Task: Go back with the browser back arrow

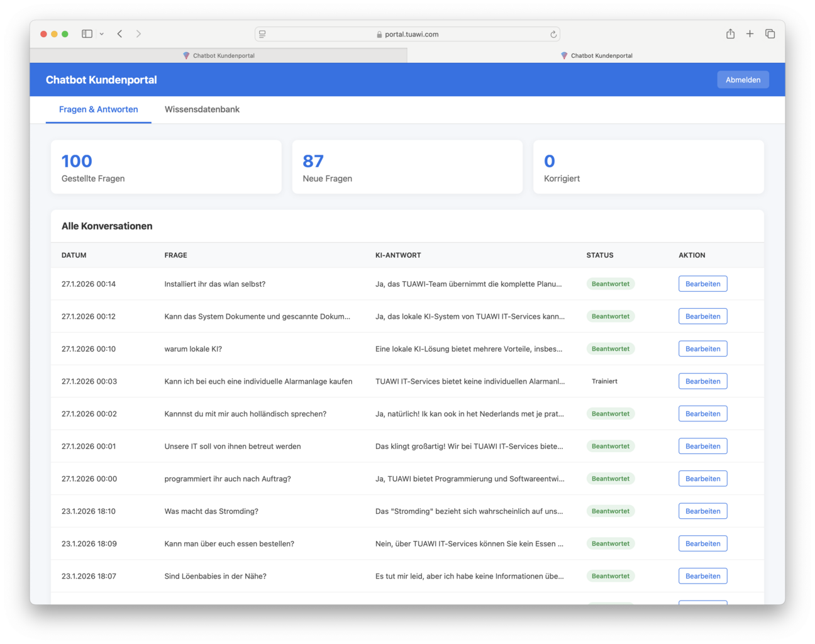Action: (119, 34)
